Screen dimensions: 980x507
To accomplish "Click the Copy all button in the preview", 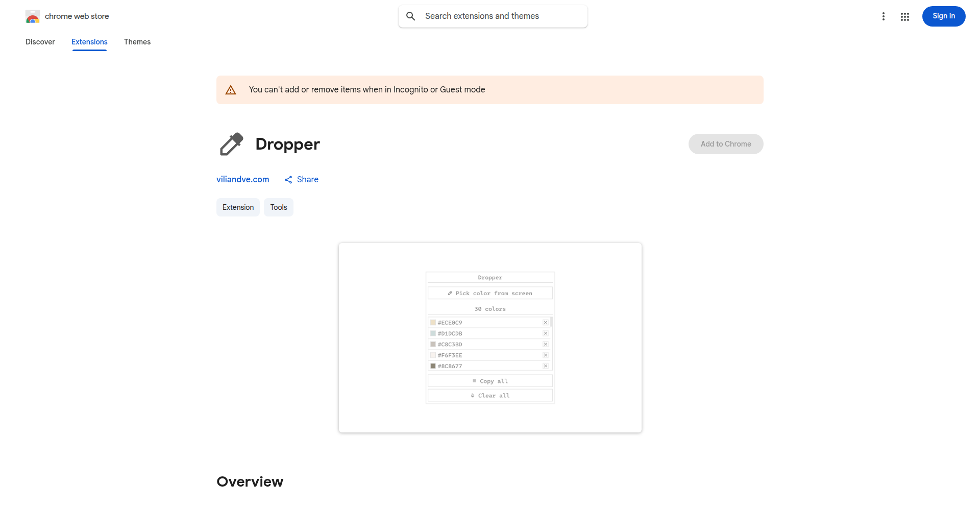I will click(x=489, y=380).
